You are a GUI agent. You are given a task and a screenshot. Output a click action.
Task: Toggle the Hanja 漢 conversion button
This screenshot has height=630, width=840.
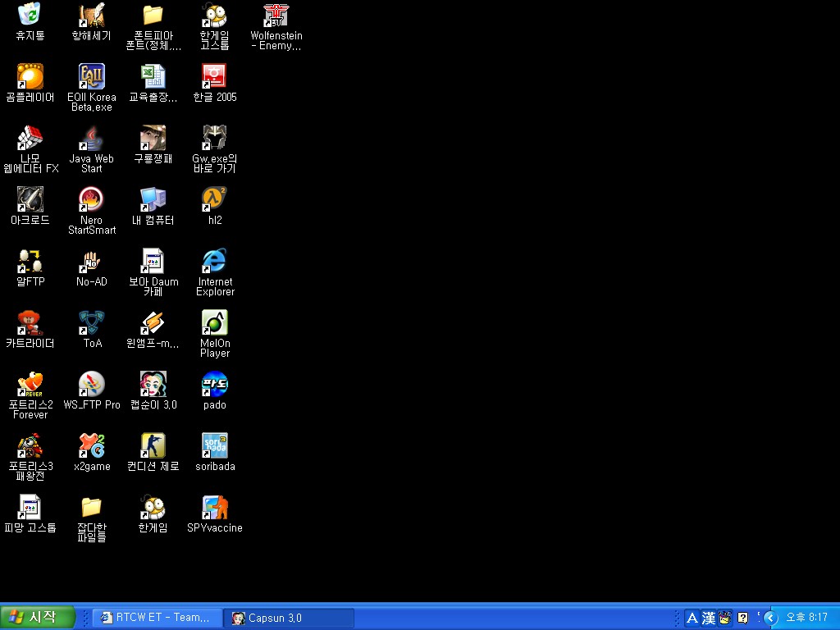click(x=709, y=618)
